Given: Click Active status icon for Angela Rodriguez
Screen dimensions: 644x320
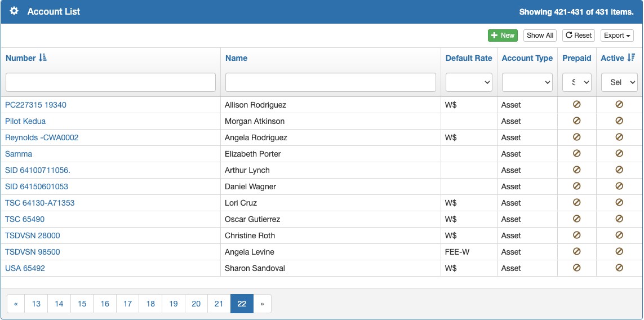Looking at the screenshot, I should [x=619, y=137].
